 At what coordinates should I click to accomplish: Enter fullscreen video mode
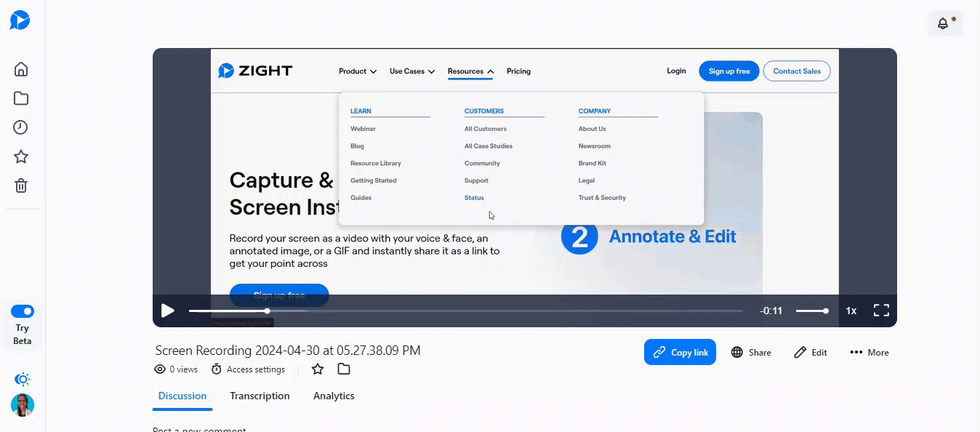click(881, 311)
